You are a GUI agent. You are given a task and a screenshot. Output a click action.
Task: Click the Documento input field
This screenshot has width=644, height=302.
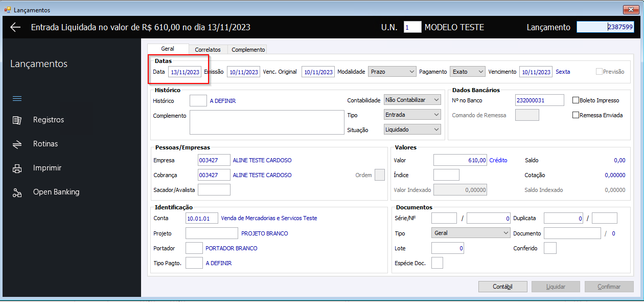(572, 233)
